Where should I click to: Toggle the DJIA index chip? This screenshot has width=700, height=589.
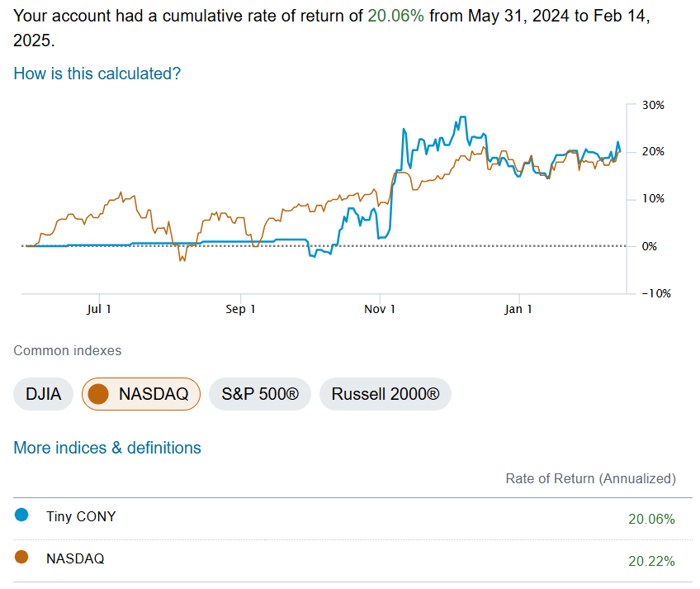(x=43, y=394)
